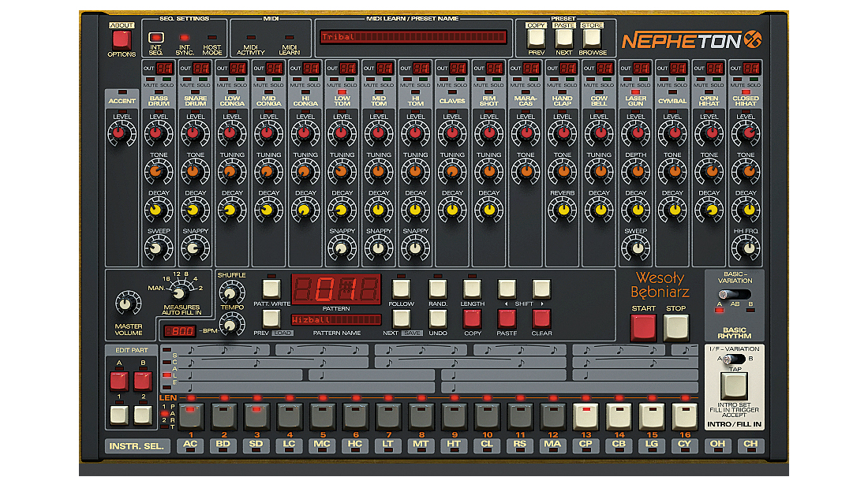The height and width of the screenshot is (488, 868).
Task: Click the Hand Clap REVERB knob
Action: coord(563,210)
